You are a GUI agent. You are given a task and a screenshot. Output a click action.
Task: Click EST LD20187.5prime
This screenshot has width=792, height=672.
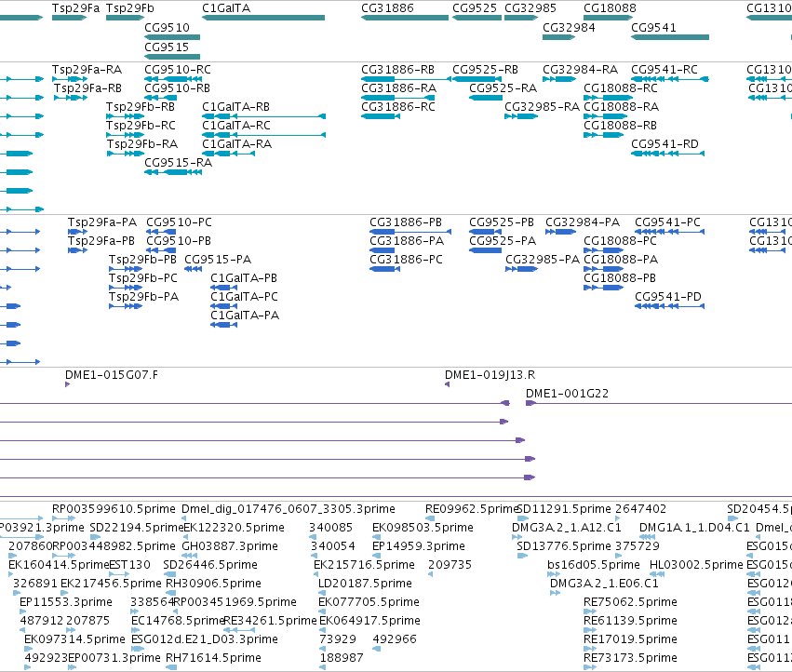coord(322,593)
